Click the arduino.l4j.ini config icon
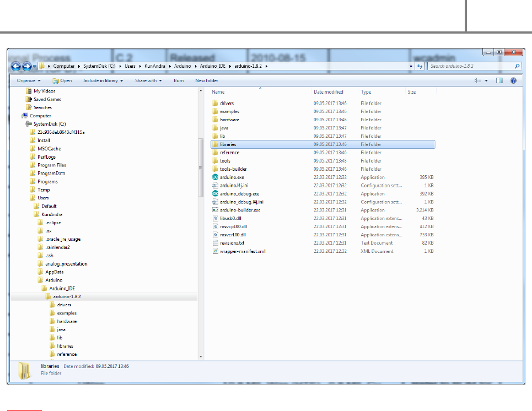Viewport: 532px width, 411px height. (x=215, y=185)
